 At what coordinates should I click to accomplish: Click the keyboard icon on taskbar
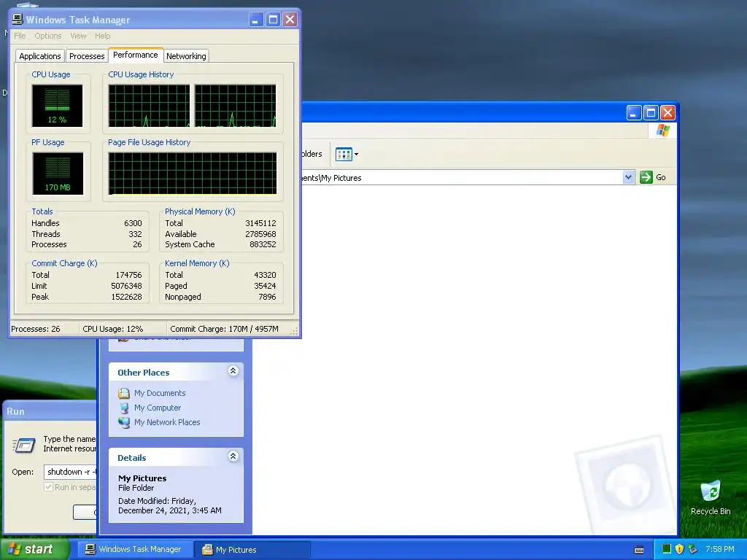tap(639, 550)
